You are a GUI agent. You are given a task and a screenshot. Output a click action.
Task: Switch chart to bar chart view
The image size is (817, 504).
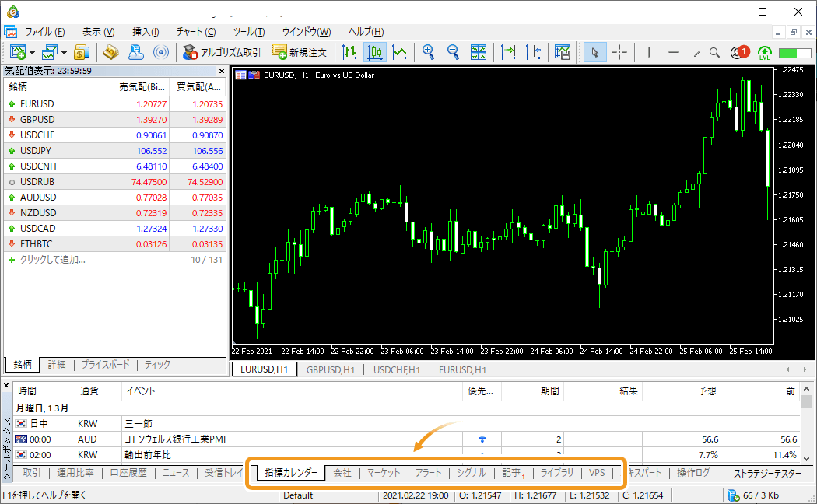[349, 52]
